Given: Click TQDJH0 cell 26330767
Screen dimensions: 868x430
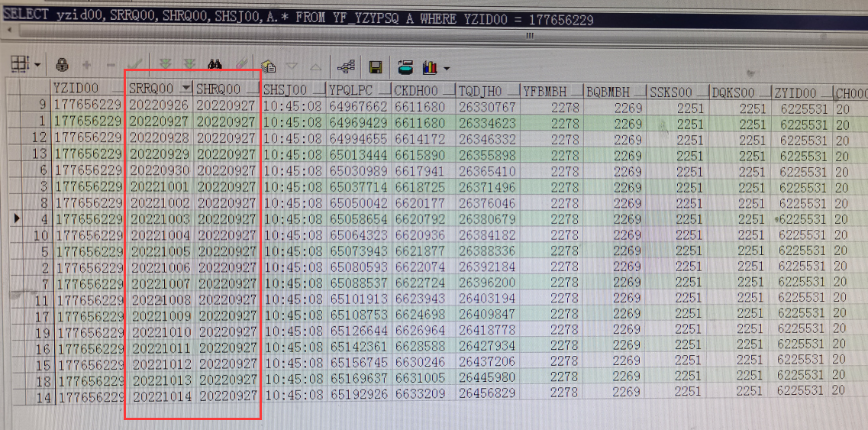Looking at the screenshot, I should (x=488, y=106).
